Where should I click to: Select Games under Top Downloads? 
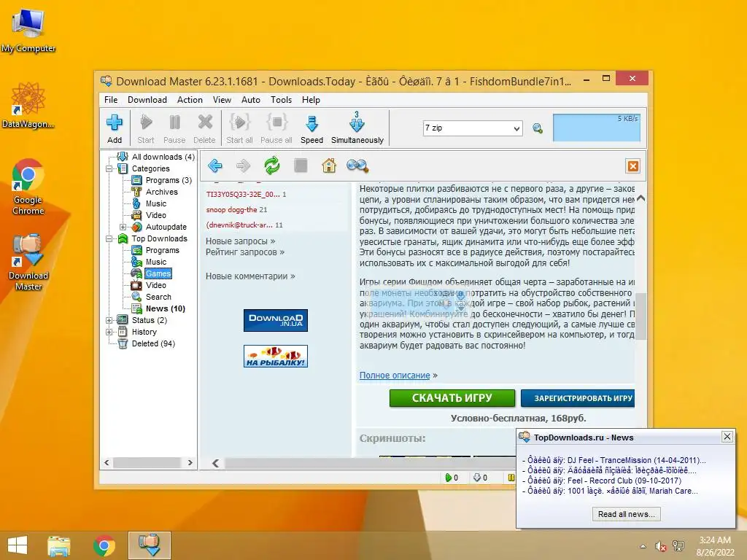[x=158, y=273]
